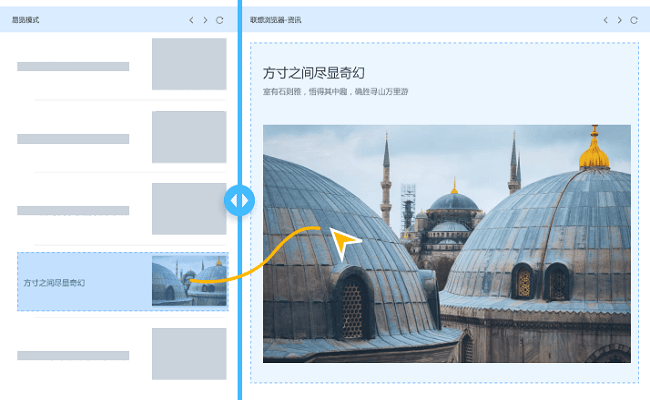Image resolution: width=650 pixels, height=400 pixels.
Task: Refresh the left pane list
Action: pyautogui.click(x=220, y=20)
